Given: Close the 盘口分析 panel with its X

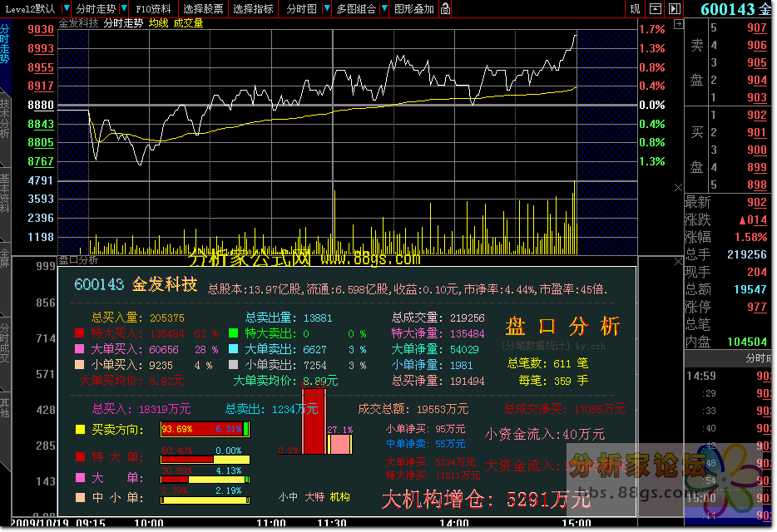Looking at the screenshot, I should coord(678,261).
